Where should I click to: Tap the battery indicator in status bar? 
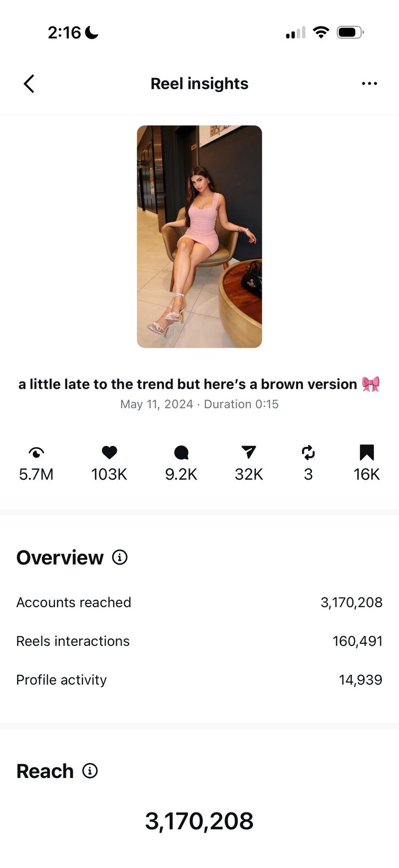(350, 33)
